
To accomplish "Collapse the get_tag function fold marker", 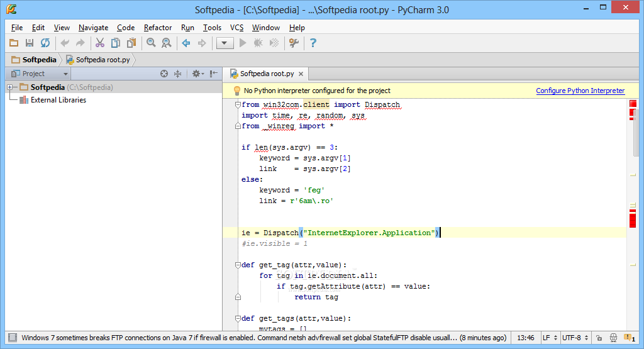I will click(x=238, y=265).
